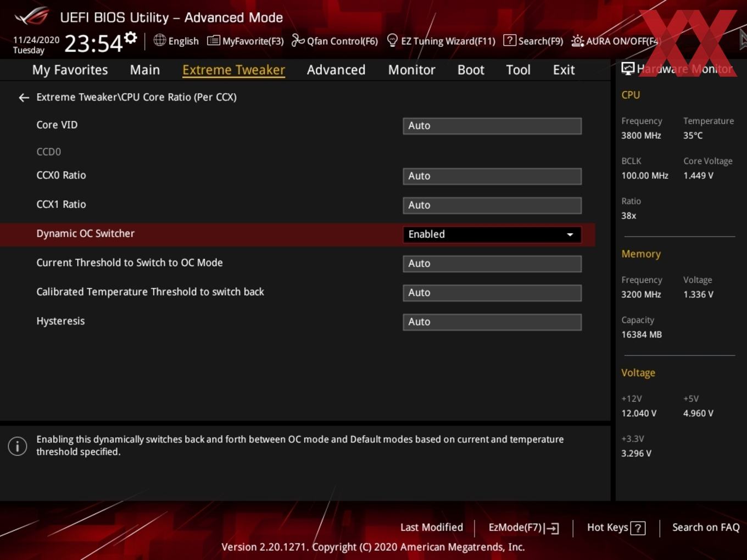The width and height of the screenshot is (747, 560).
Task: Click the back arrow beside Extreme Tweaker path
Action: (24, 98)
